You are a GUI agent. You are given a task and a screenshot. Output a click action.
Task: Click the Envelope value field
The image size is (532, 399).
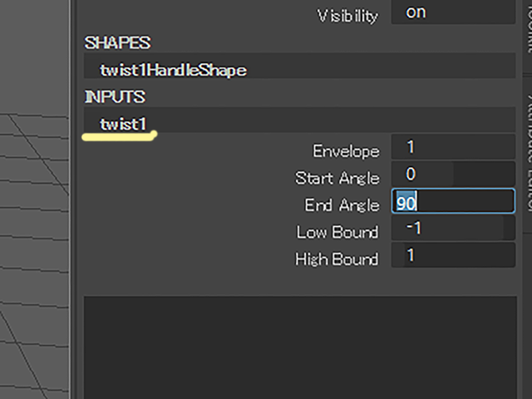click(453, 148)
